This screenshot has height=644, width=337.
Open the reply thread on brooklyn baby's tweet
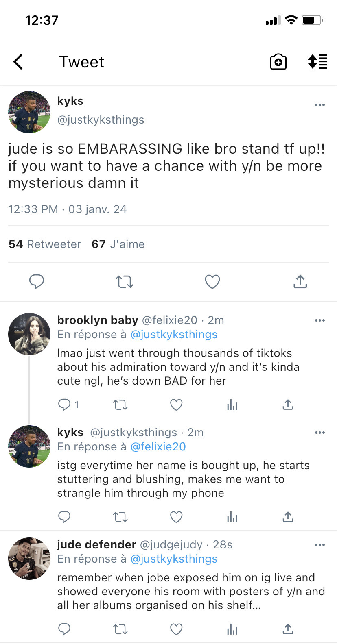[65, 405]
